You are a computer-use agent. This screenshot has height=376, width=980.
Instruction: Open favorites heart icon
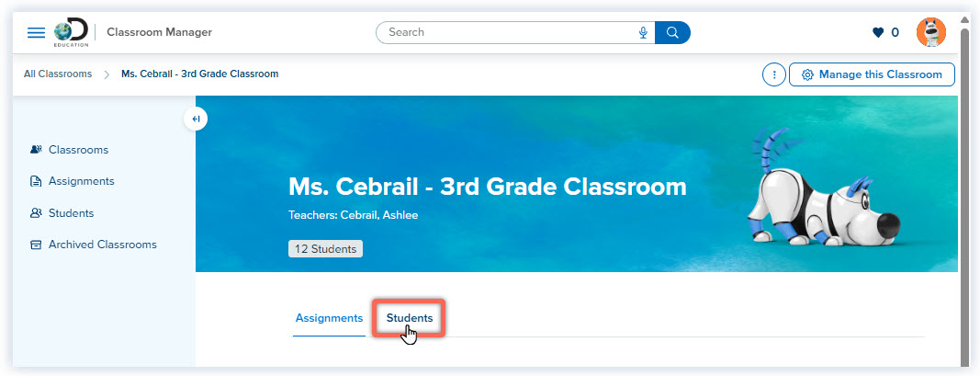pos(878,32)
